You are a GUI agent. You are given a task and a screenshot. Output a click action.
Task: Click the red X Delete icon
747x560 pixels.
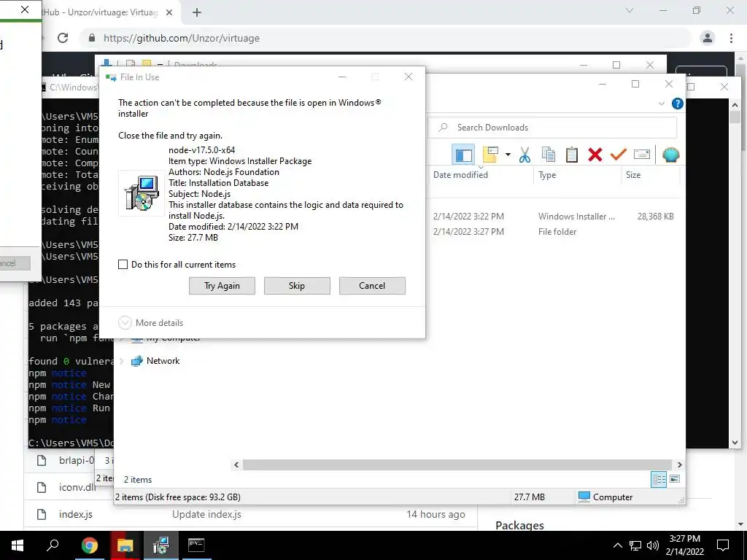click(x=595, y=155)
